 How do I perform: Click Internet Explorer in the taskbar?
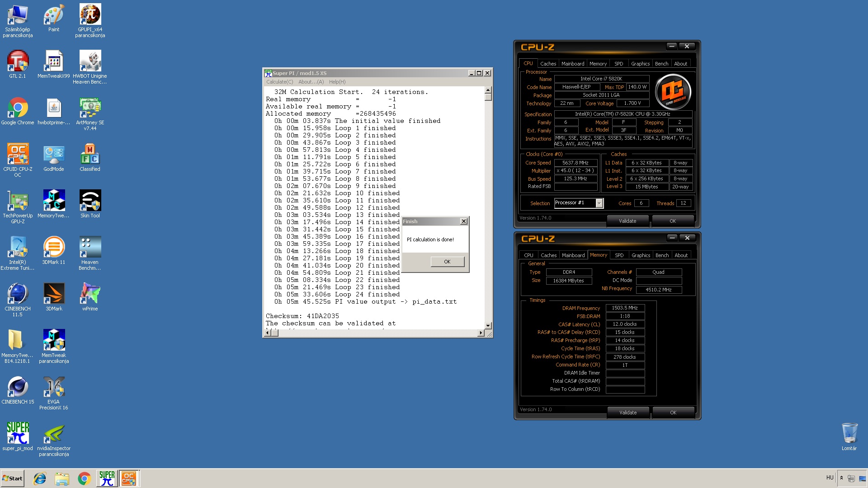pyautogui.click(x=40, y=479)
